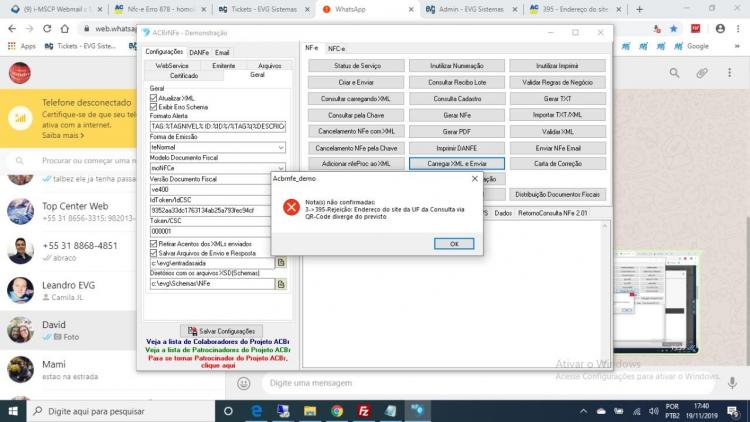Screen dimensions: 750x422
Task: Open the Certificado settings tab
Action: point(184,76)
